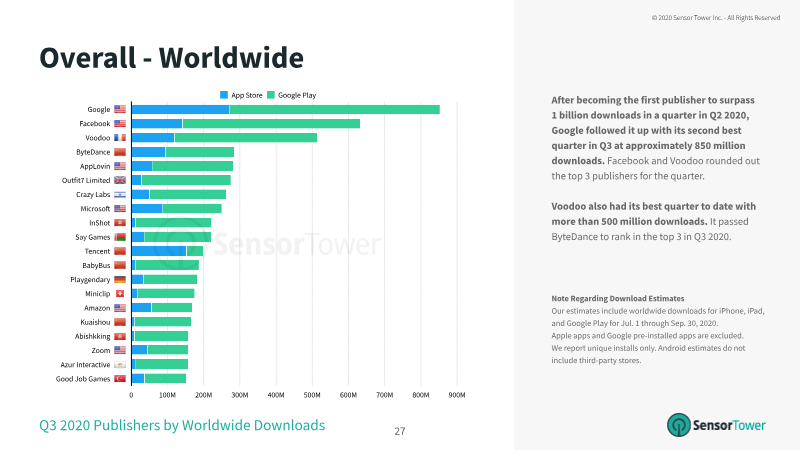The height and width of the screenshot is (450, 800).
Task: Click the Israel flag beside Crazy Labs
Action: (x=120, y=194)
